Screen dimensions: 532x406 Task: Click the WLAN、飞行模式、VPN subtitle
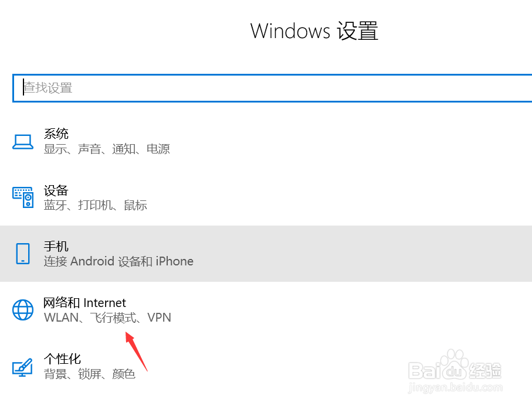coord(107,318)
